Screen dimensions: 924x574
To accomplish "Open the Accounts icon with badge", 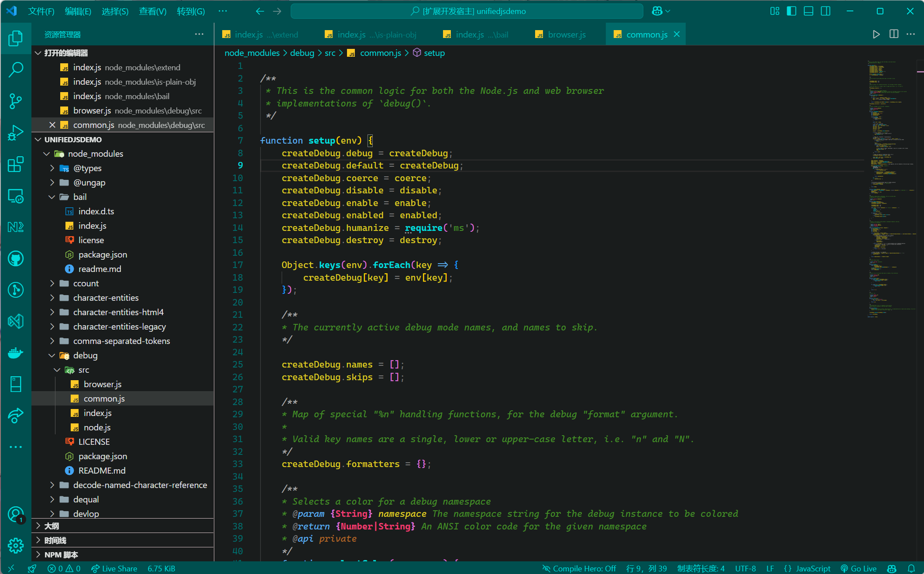I will point(16,515).
